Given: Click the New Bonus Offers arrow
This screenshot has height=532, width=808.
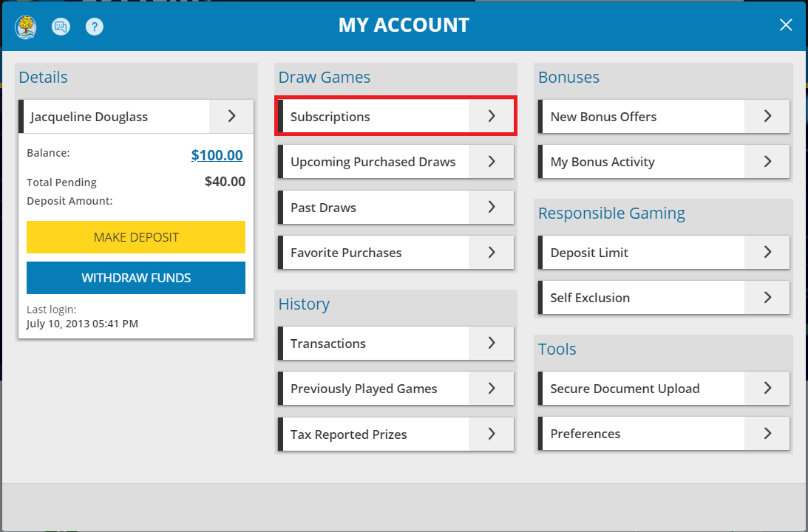Looking at the screenshot, I should pos(767,116).
